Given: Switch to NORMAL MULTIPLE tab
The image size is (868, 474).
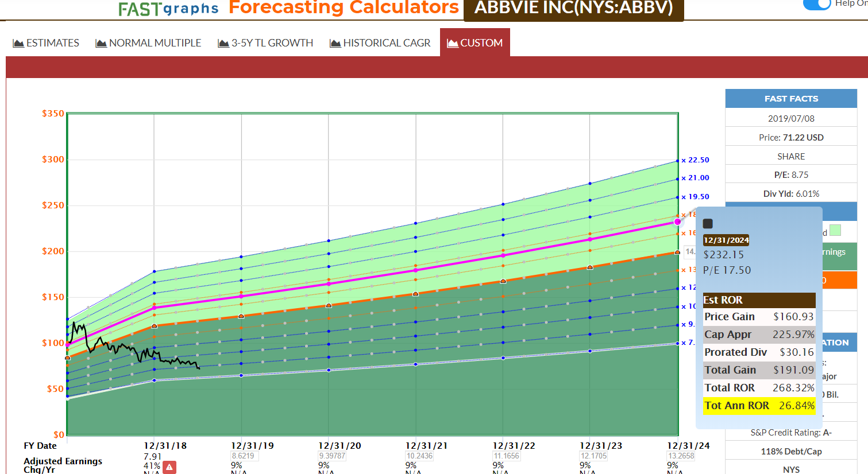Looking at the screenshot, I should tap(149, 43).
